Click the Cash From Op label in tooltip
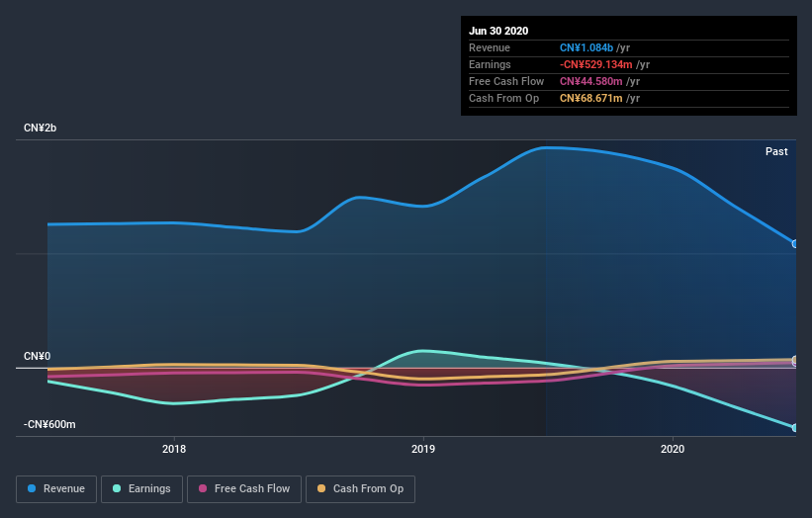This screenshot has width=812, height=518. tap(503, 98)
